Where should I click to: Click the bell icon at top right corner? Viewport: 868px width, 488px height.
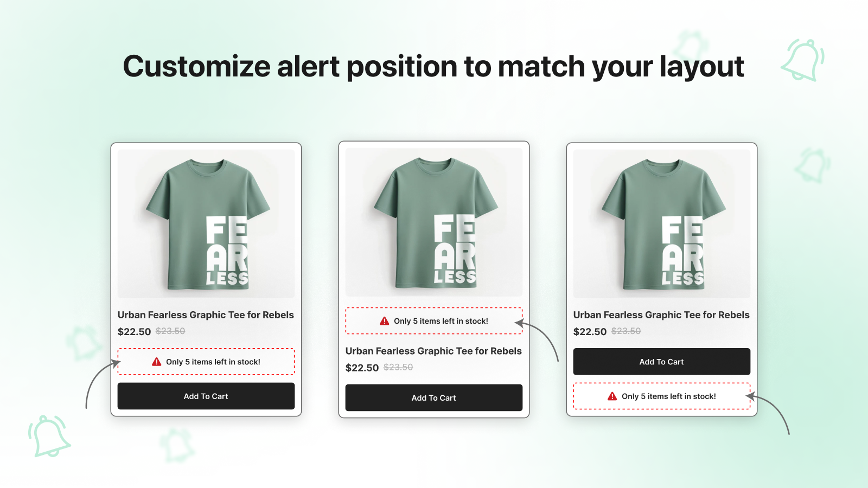pyautogui.click(x=803, y=60)
